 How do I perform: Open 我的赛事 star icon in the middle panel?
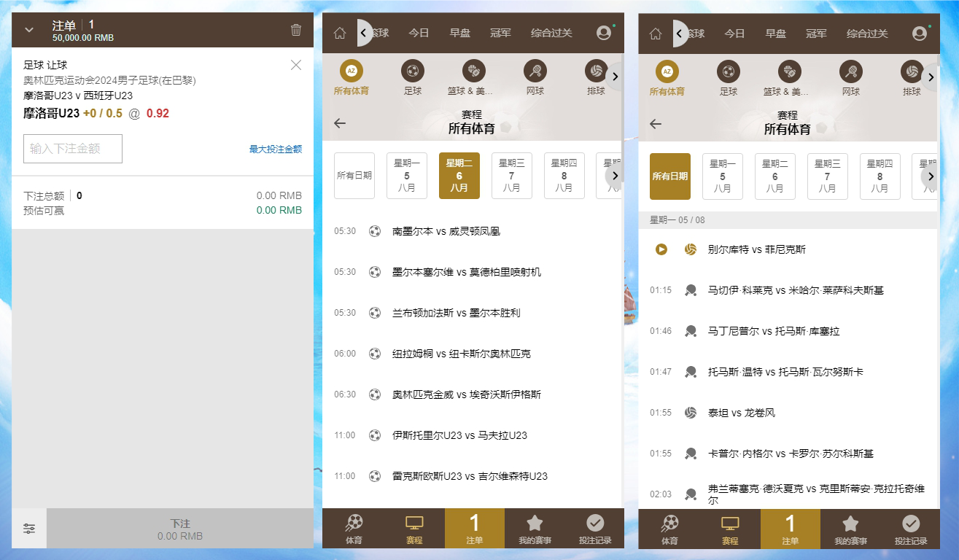pos(535,529)
